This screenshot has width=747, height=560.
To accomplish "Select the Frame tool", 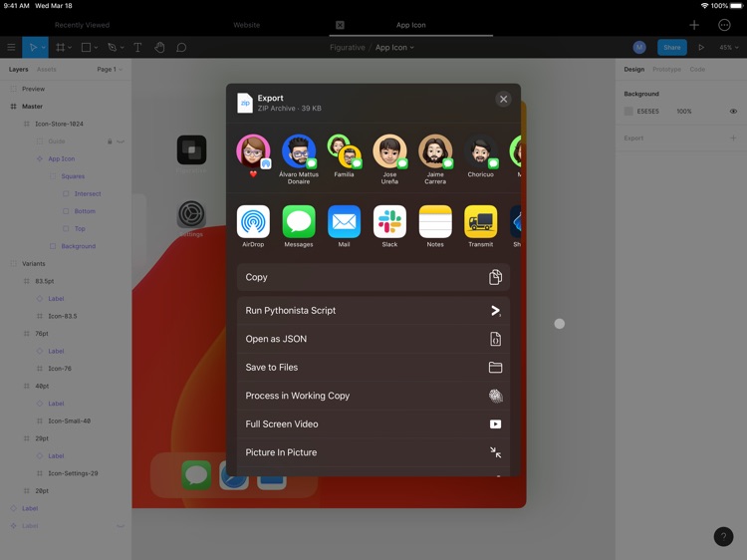I will point(60,47).
